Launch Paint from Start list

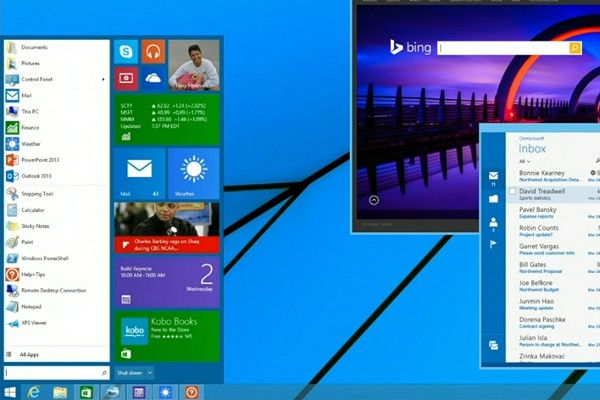pyautogui.click(x=57, y=242)
